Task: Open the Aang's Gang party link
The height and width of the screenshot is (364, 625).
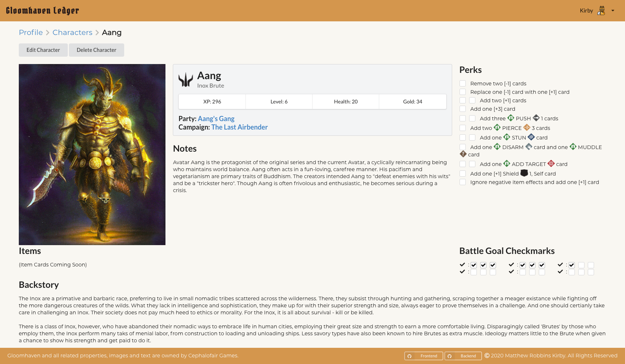Action: (216, 119)
